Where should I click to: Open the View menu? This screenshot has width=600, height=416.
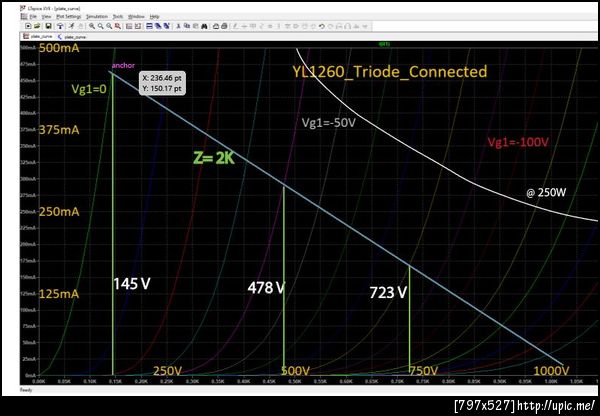[x=46, y=16]
